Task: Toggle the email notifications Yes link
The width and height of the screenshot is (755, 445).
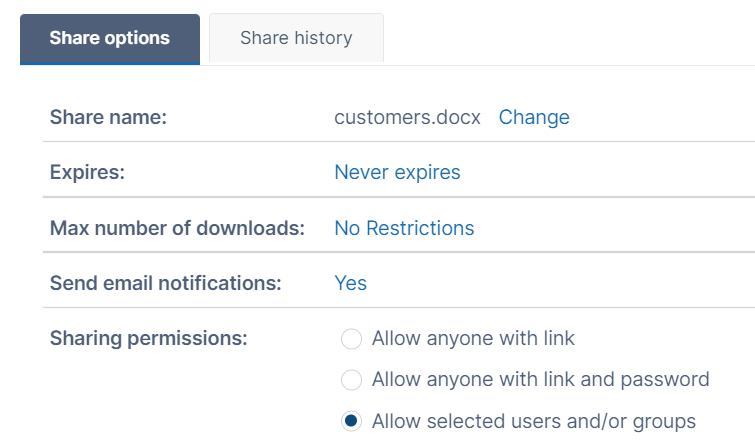Action: pyautogui.click(x=351, y=283)
